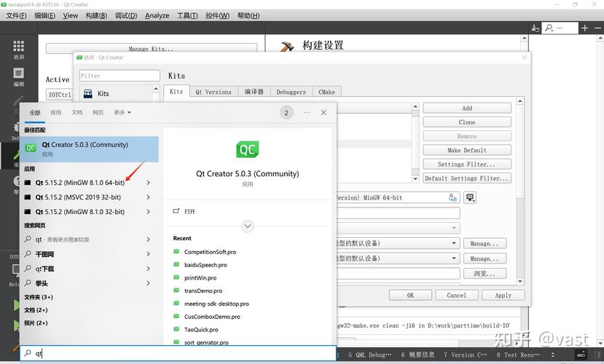
Task: Open the 构建(B) menu
Action: [x=96, y=15]
